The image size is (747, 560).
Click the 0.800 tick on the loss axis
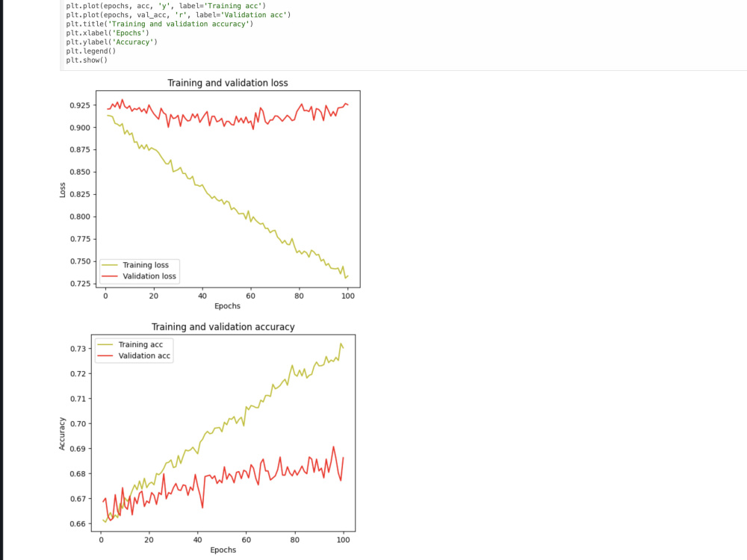point(80,217)
